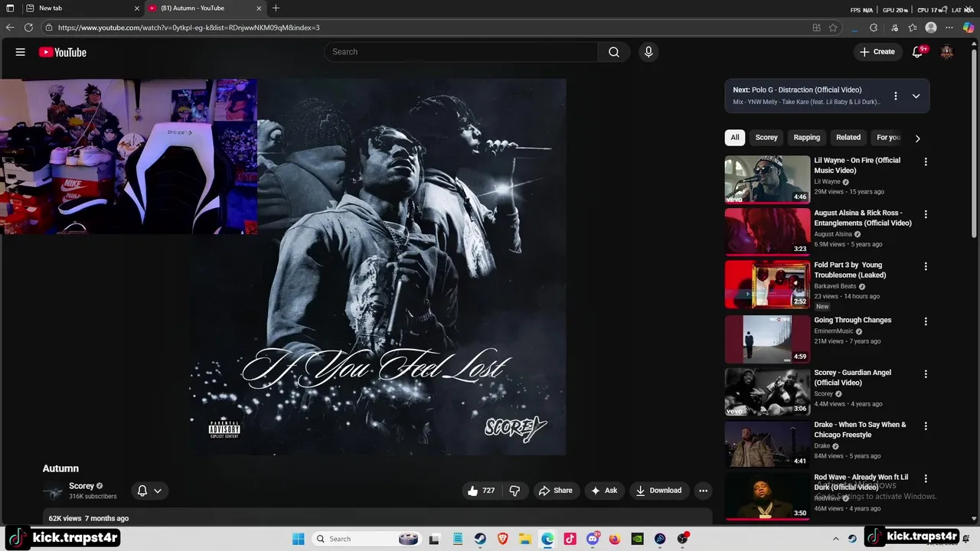Open the browser profile icon
The height and width of the screenshot is (551, 980).
coord(931,28)
